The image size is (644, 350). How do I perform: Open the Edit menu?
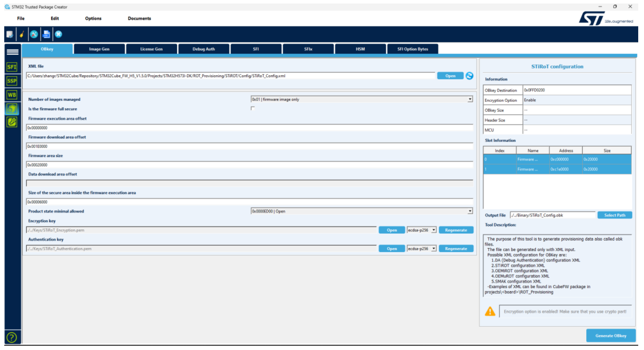(x=55, y=19)
